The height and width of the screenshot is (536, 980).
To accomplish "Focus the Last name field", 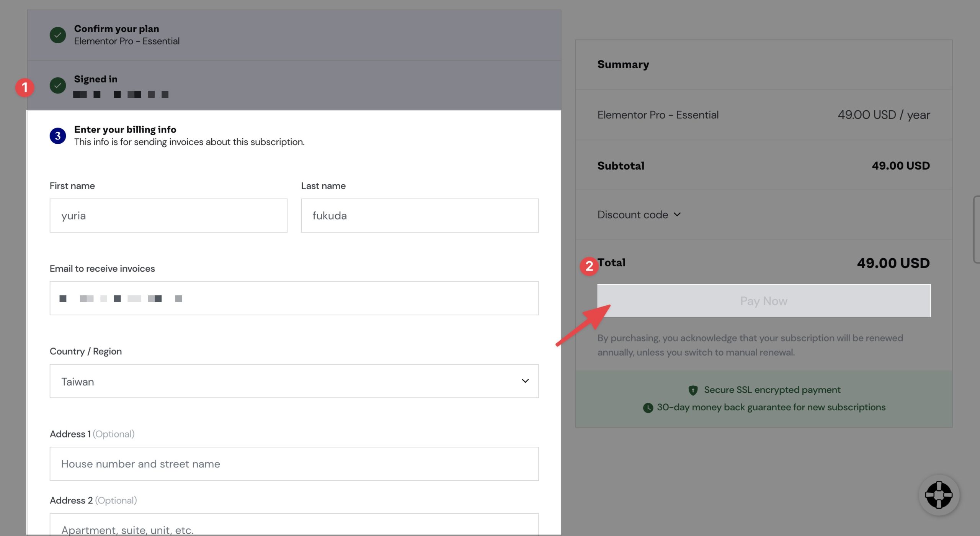I will (x=420, y=215).
